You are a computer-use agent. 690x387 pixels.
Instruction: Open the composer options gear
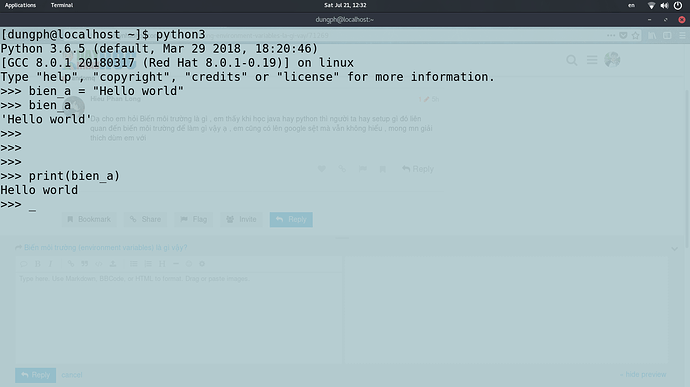[x=202, y=264]
